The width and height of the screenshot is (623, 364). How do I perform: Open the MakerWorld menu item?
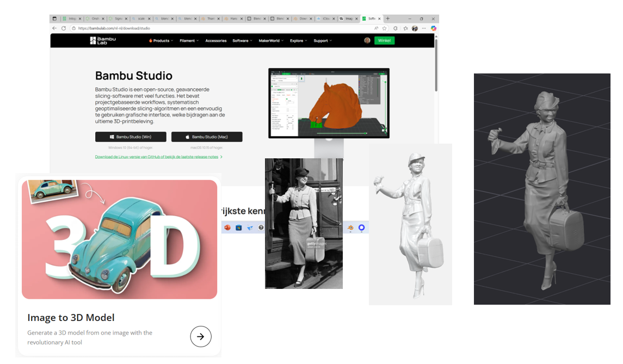(x=270, y=41)
